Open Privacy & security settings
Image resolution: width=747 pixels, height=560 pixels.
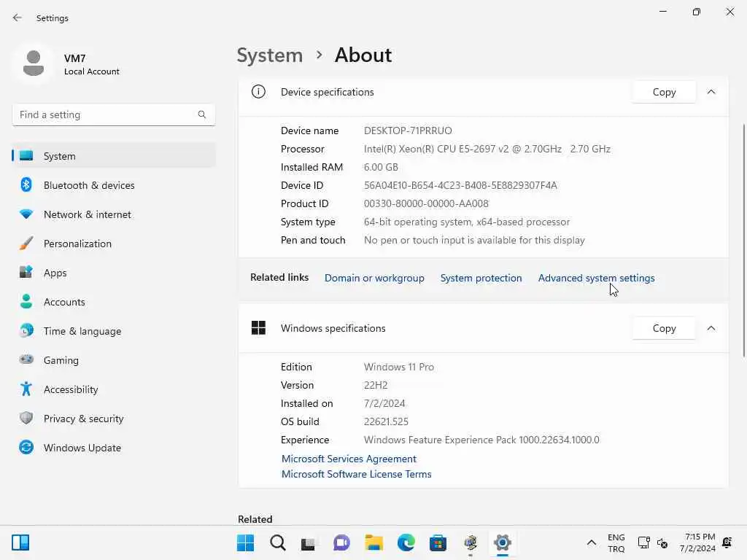coord(114,418)
